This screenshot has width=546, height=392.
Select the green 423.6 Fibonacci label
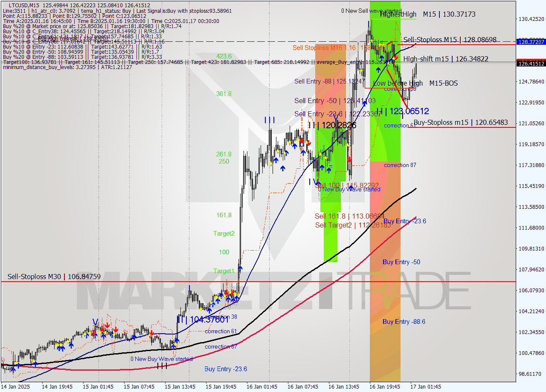coord(224,56)
